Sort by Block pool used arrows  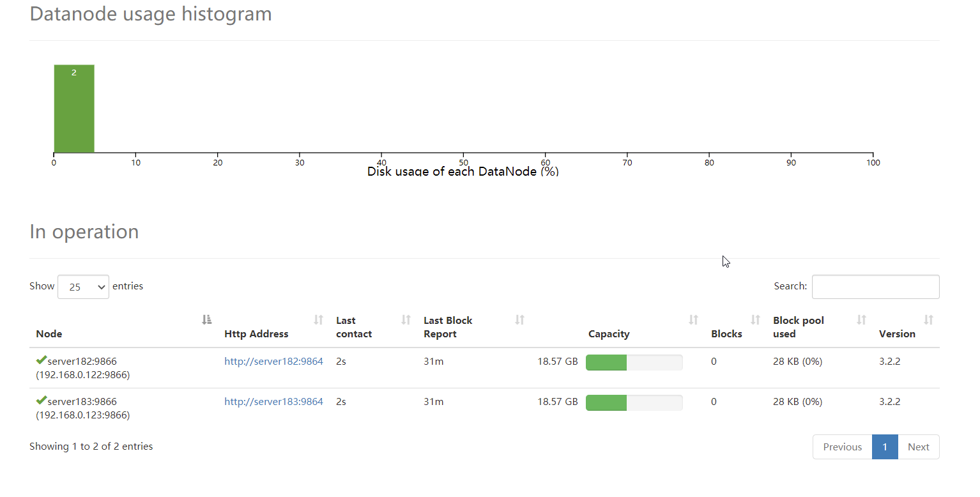click(861, 319)
